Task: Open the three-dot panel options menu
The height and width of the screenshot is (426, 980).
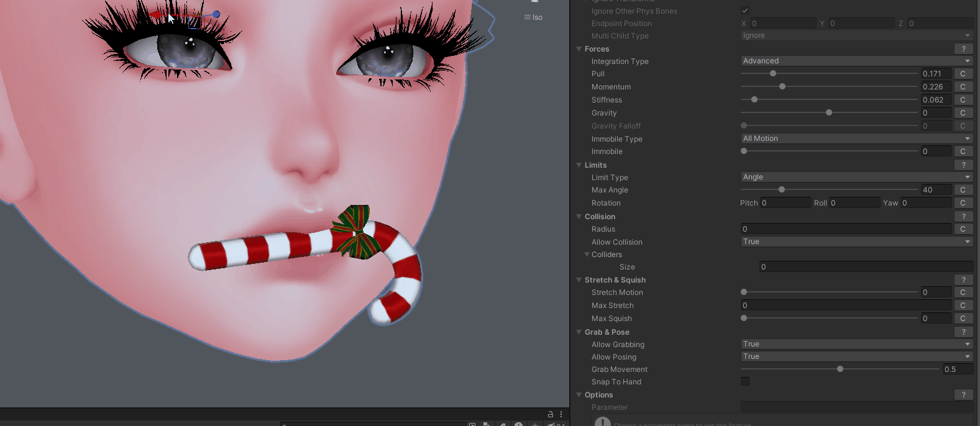Action: point(561,414)
